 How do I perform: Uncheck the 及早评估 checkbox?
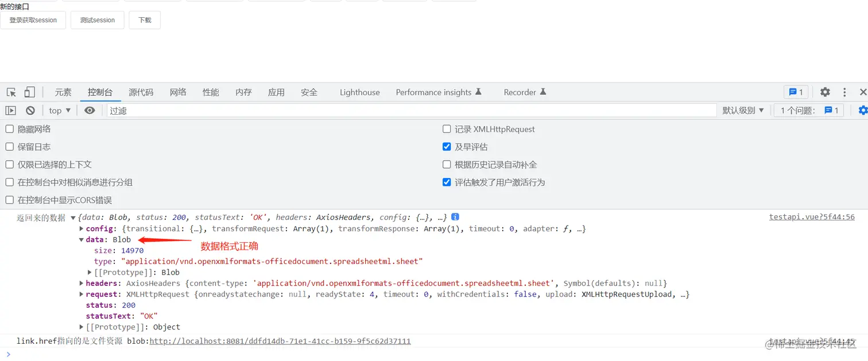[447, 147]
